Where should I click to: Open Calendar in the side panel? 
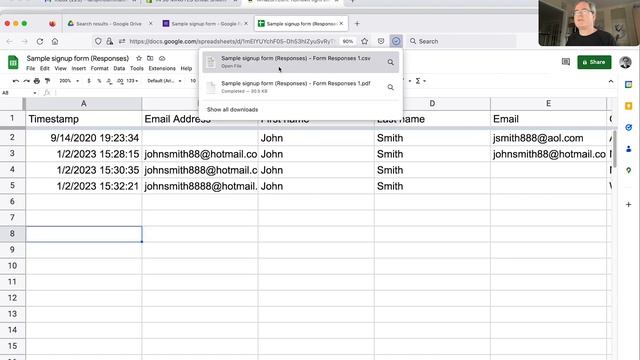coord(629,84)
